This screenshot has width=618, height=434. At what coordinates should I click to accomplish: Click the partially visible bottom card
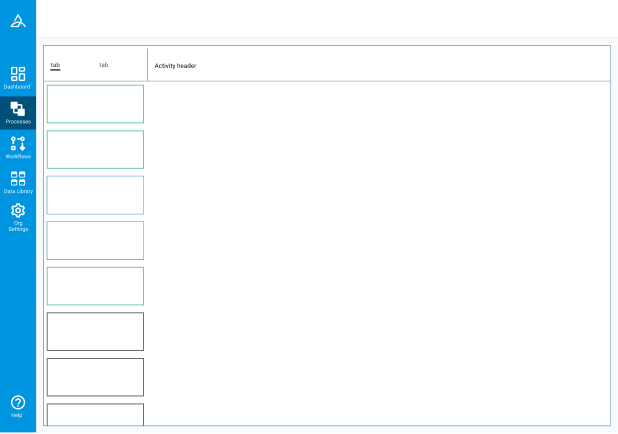pyautogui.click(x=95, y=415)
